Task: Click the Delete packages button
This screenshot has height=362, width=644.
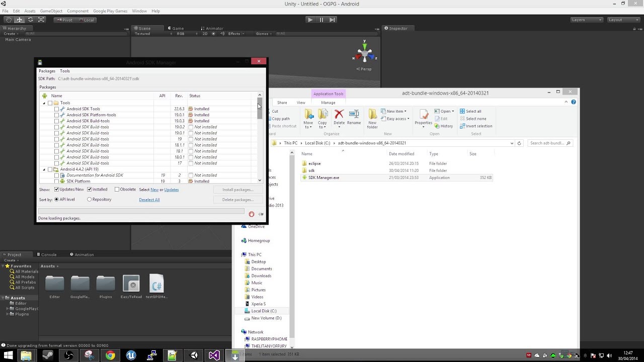Action: pos(237,200)
